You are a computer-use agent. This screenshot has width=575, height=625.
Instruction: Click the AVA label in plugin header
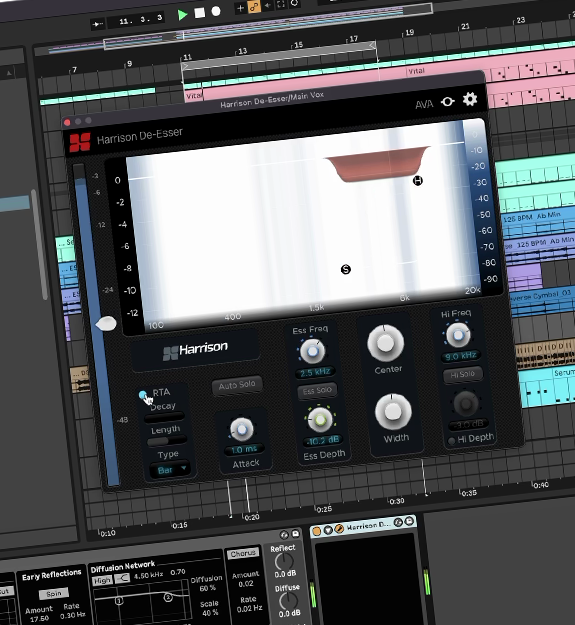click(x=424, y=105)
